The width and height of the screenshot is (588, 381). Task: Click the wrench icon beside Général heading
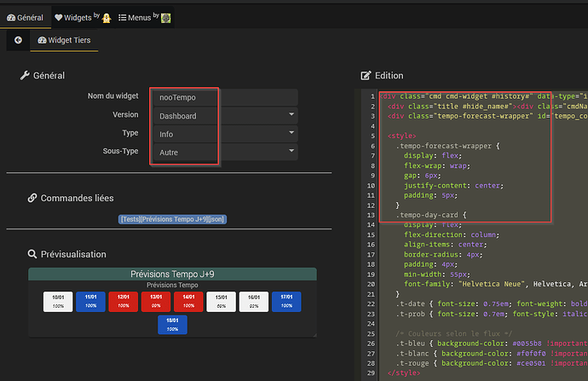(x=25, y=77)
